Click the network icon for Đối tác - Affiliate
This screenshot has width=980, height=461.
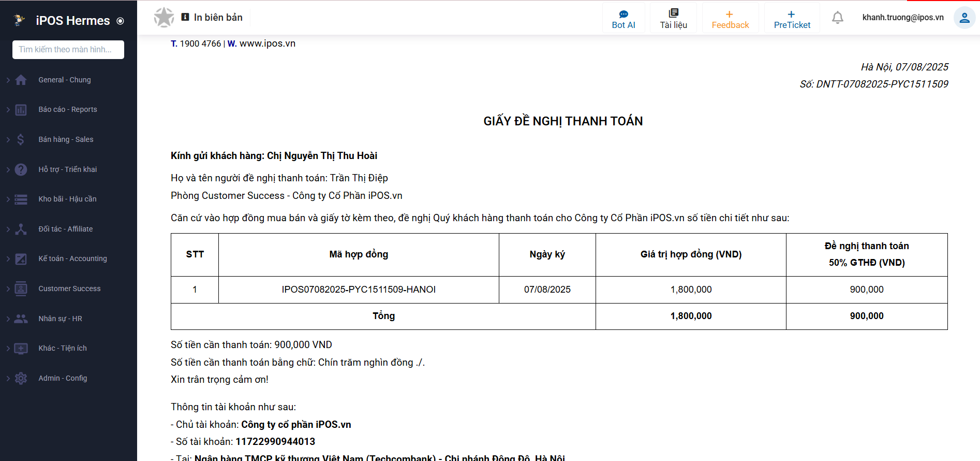click(21, 229)
